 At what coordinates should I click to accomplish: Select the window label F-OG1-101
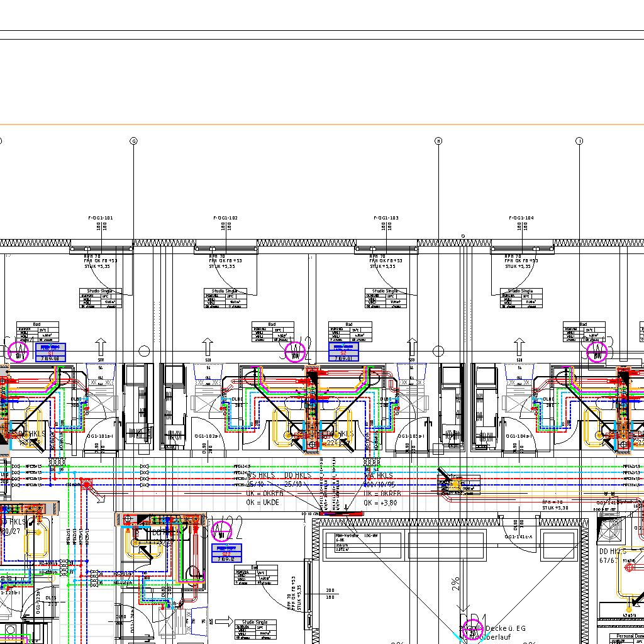click(x=101, y=218)
